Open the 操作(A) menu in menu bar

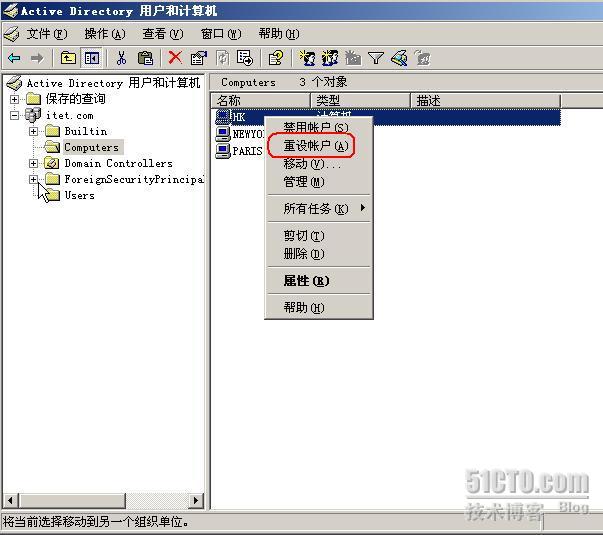pyautogui.click(x=104, y=33)
